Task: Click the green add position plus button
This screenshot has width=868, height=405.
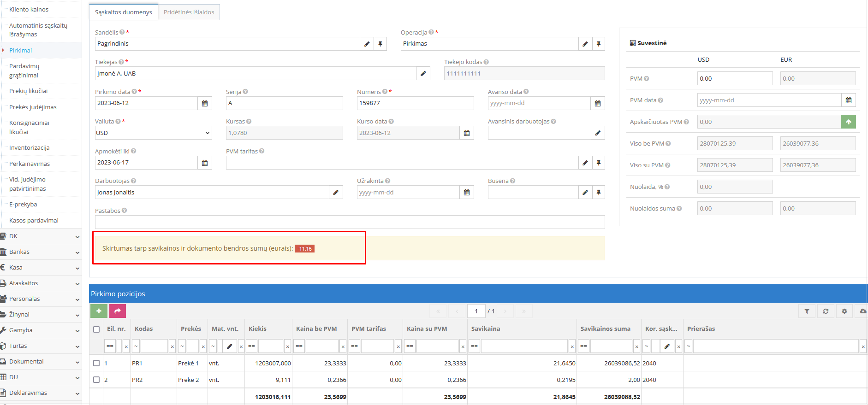Action: [99, 311]
